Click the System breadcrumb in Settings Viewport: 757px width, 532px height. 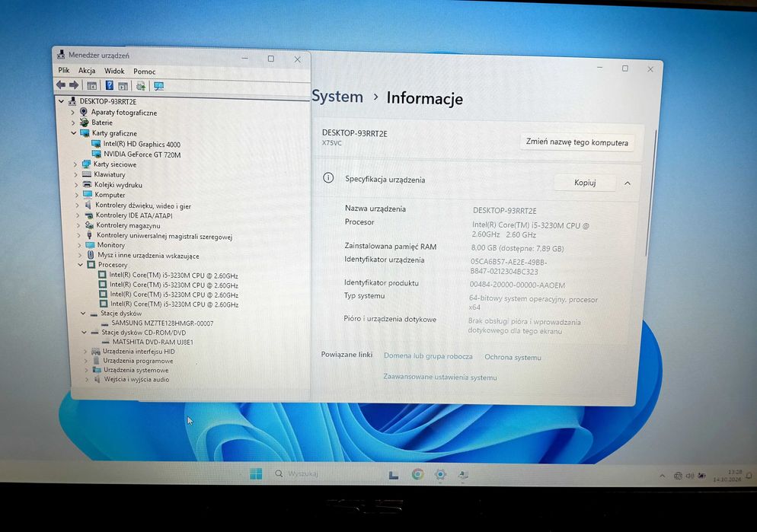(337, 97)
